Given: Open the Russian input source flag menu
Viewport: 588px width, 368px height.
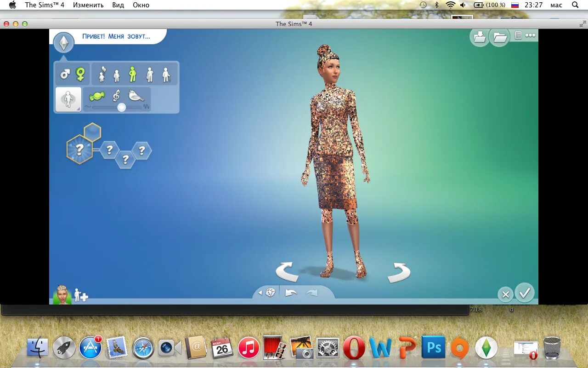Looking at the screenshot, I should point(515,5).
